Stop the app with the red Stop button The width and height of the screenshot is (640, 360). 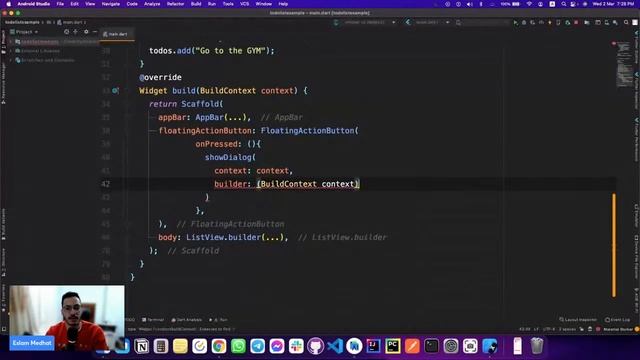point(576,22)
